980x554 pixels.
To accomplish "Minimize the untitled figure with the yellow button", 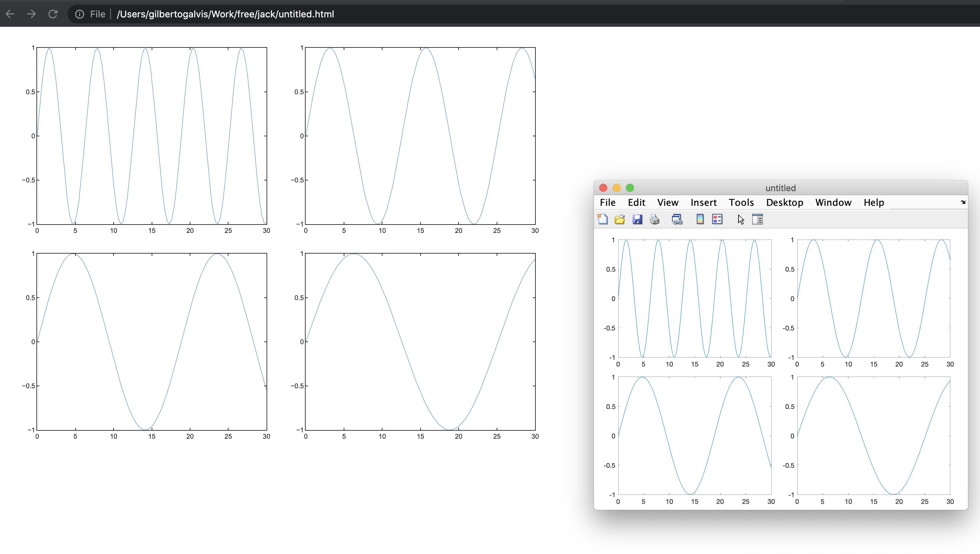I will tap(616, 187).
